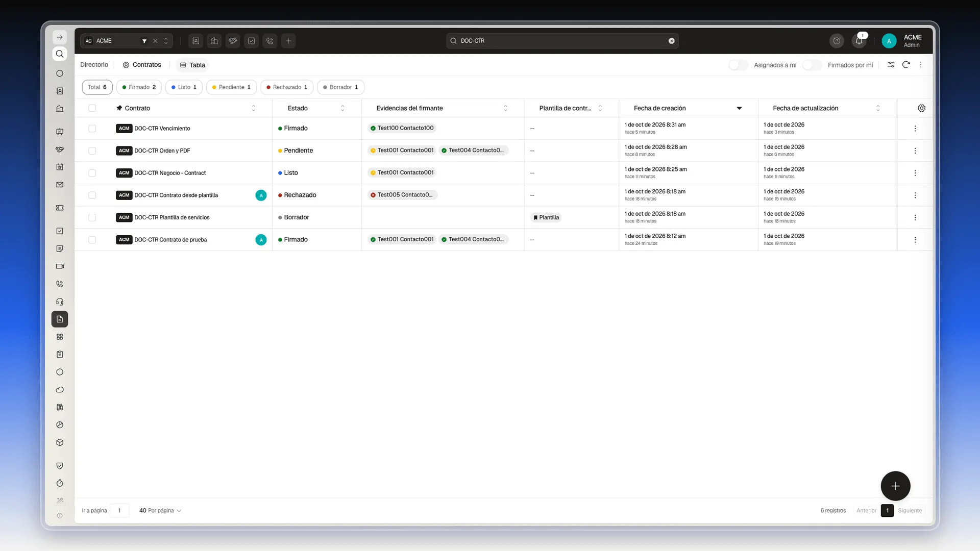Sort by Fecha de actualización column arrows
980x551 pixels.
(878, 108)
